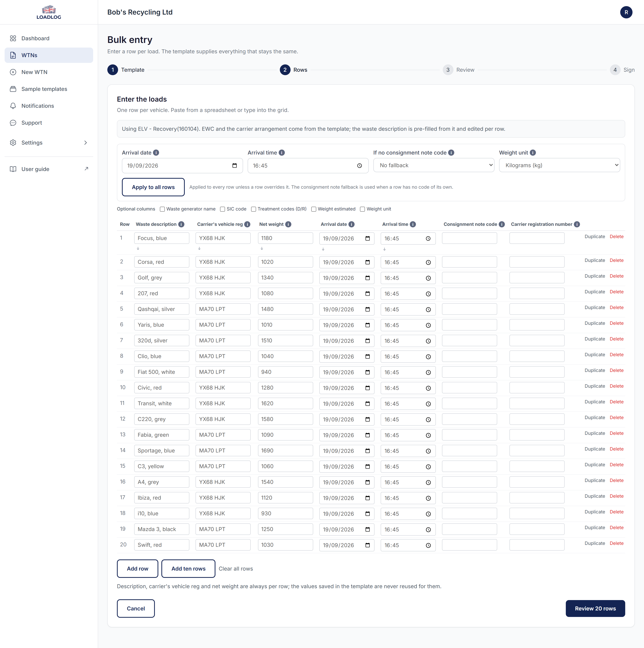644x648 pixels.
Task: Click the LoadLog logo
Action: pos(49,12)
